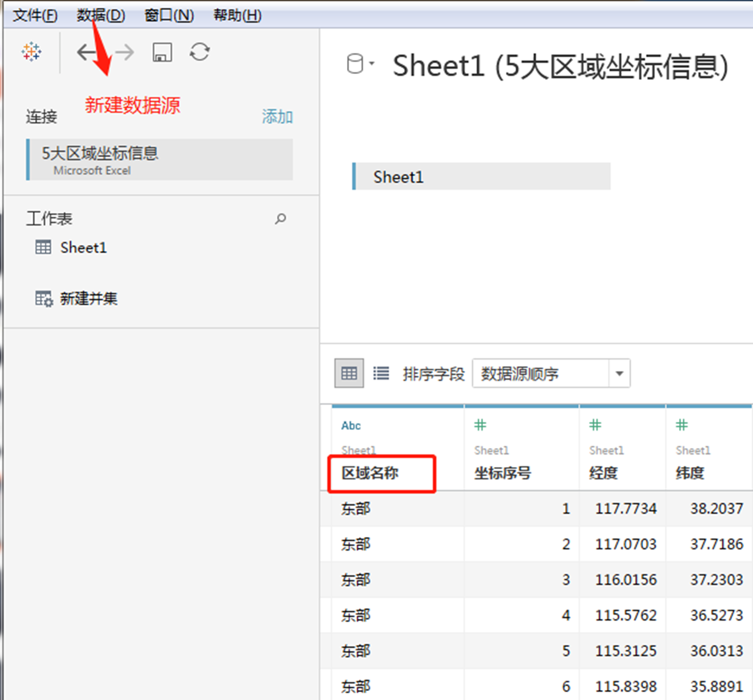Click 添加 to add a connection
The width and height of the screenshot is (753, 700).
[x=277, y=116]
